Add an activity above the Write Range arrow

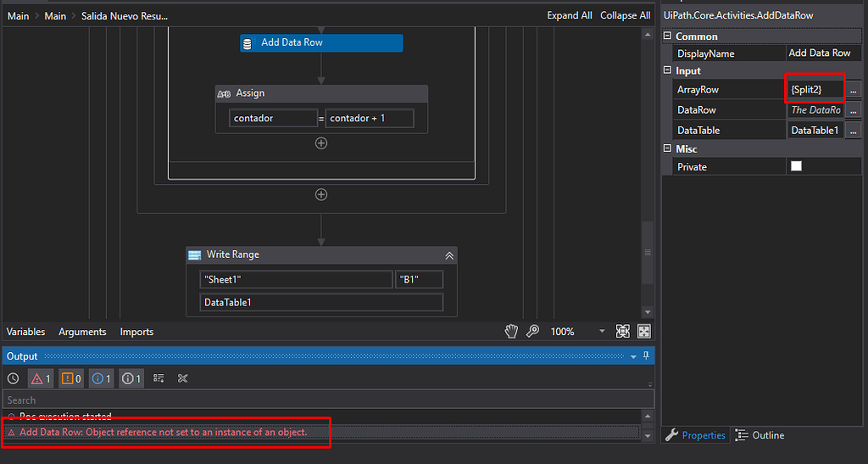pos(321,195)
